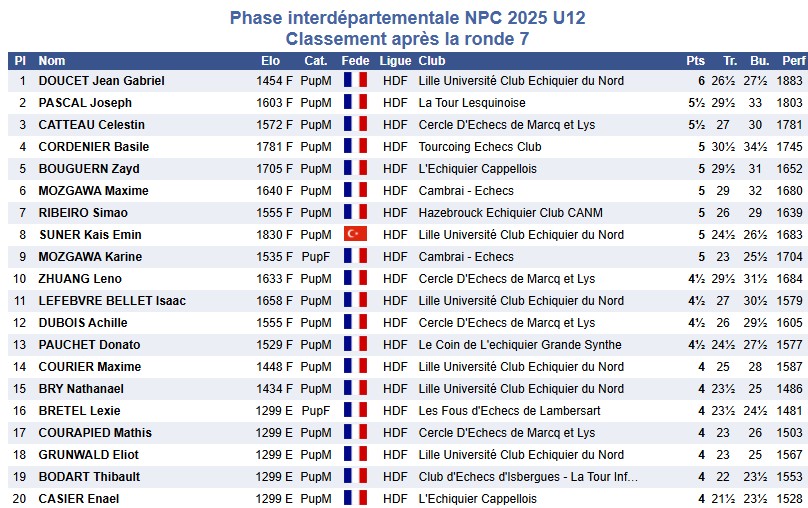Open player DOUCET Jean Gabriel

click(101, 81)
